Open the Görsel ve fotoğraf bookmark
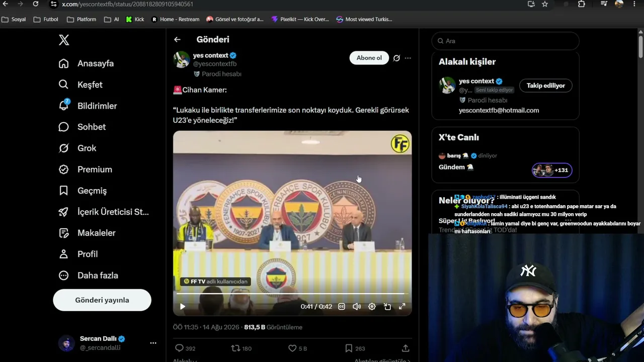644x362 pixels. pos(235,19)
